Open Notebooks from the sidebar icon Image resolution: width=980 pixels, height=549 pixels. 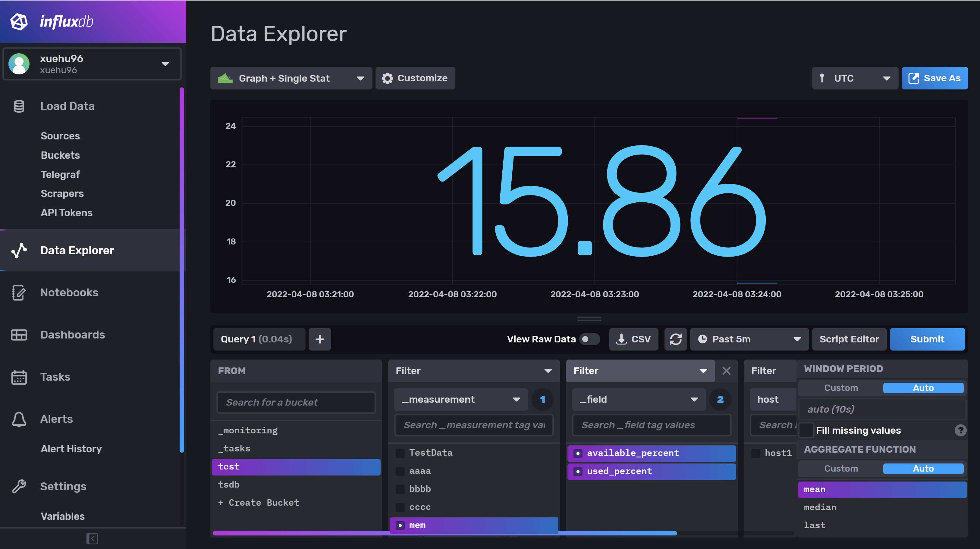[19, 293]
